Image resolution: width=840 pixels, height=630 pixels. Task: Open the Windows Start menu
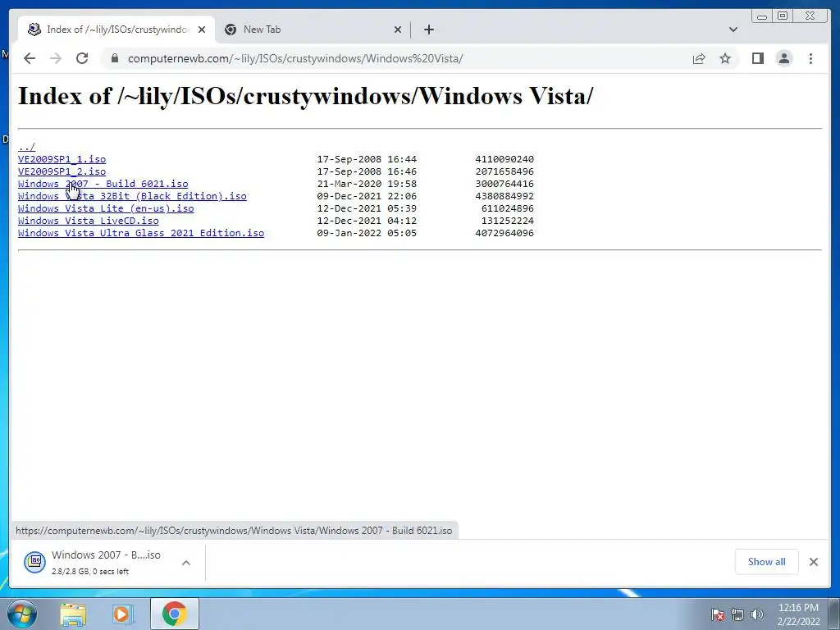coord(21,614)
